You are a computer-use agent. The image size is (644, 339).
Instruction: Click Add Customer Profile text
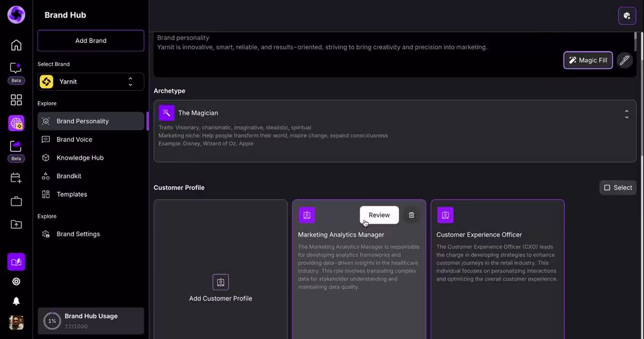[x=221, y=299]
